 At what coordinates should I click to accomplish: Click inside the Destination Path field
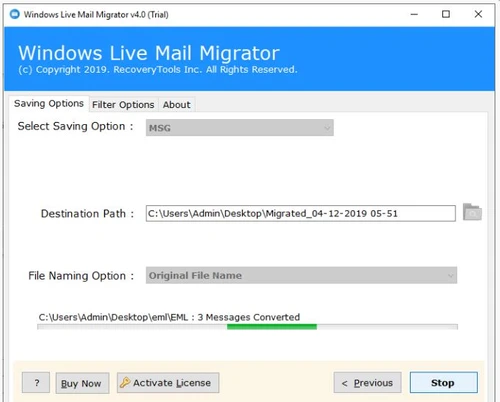tap(301, 213)
